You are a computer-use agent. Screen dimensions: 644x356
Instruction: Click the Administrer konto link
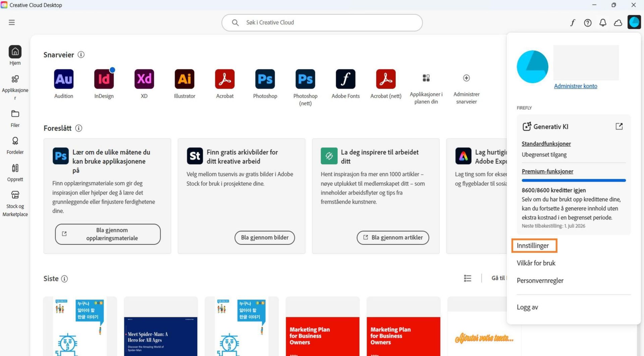click(x=576, y=86)
